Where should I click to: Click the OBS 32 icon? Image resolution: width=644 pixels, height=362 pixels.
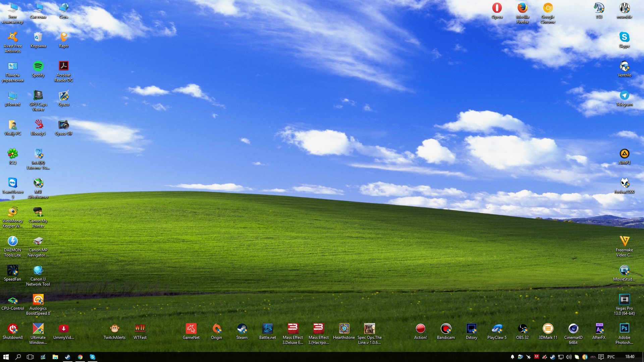(522, 328)
